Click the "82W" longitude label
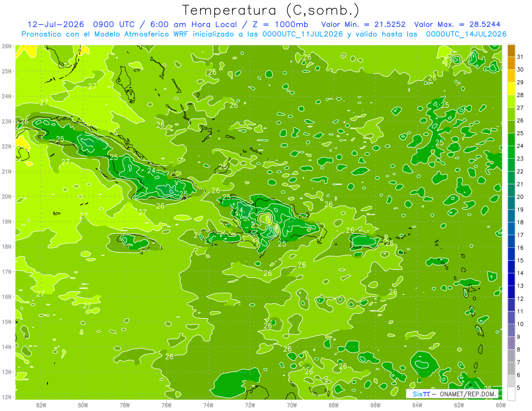 (41, 405)
